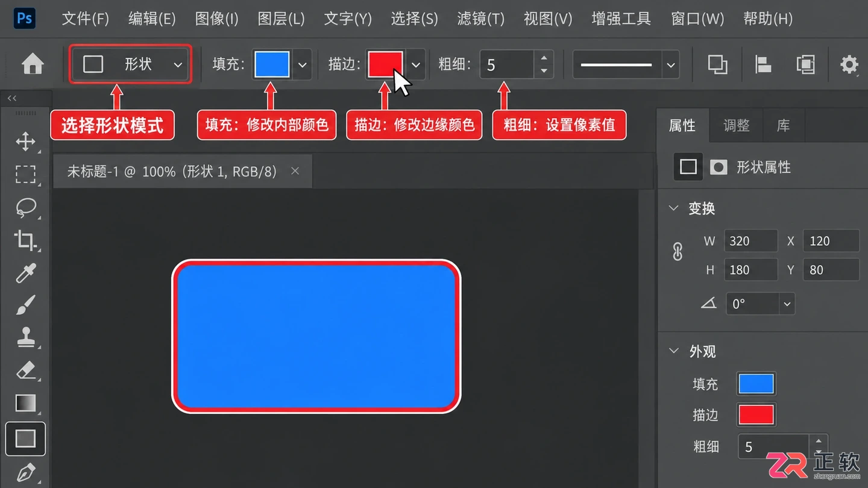Close the 未标题-1 document tab

[295, 171]
